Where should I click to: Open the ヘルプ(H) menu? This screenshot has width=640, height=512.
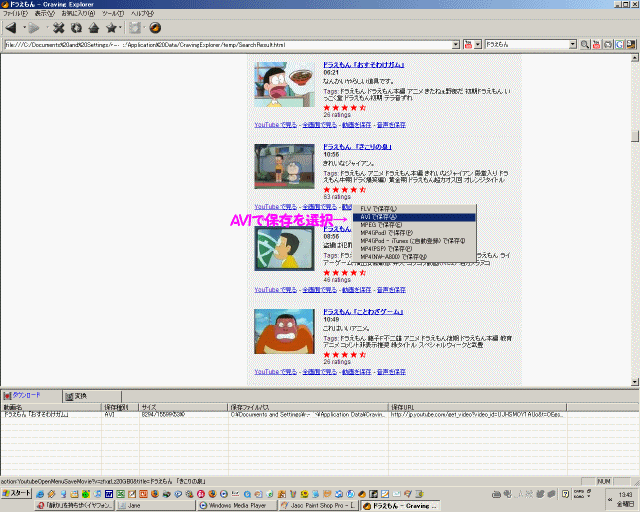pyautogui.click(x=142, y=13)
